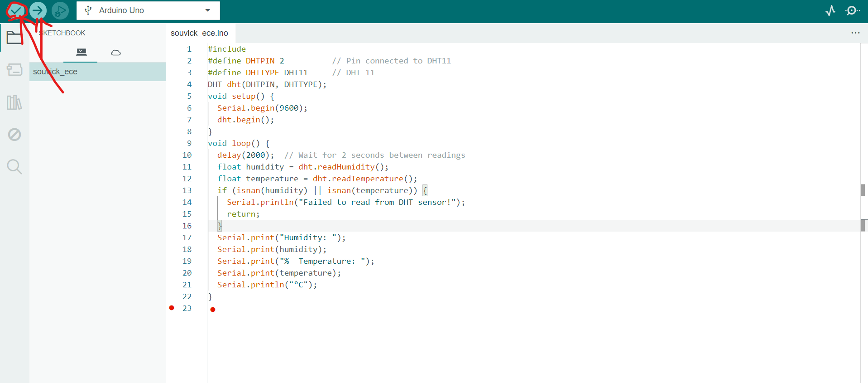Open the Search sidebar icon

[14, 167]
